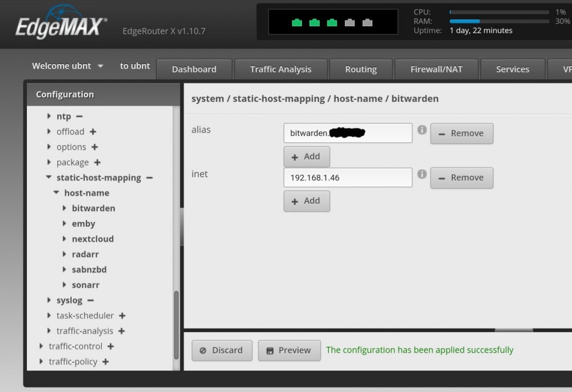This screenshot has width=572, height=392.
Task: Collapse the host-name node
Action: point(56,193)
